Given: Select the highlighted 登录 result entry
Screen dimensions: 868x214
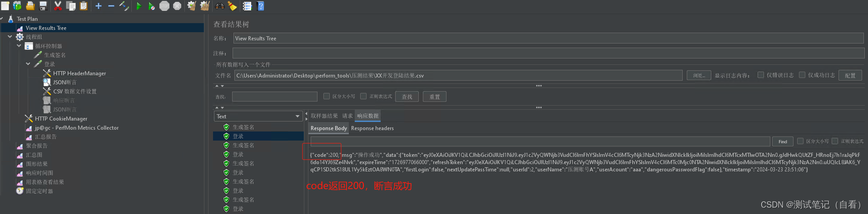Looking at the screenshot, I should click(258, 136).
